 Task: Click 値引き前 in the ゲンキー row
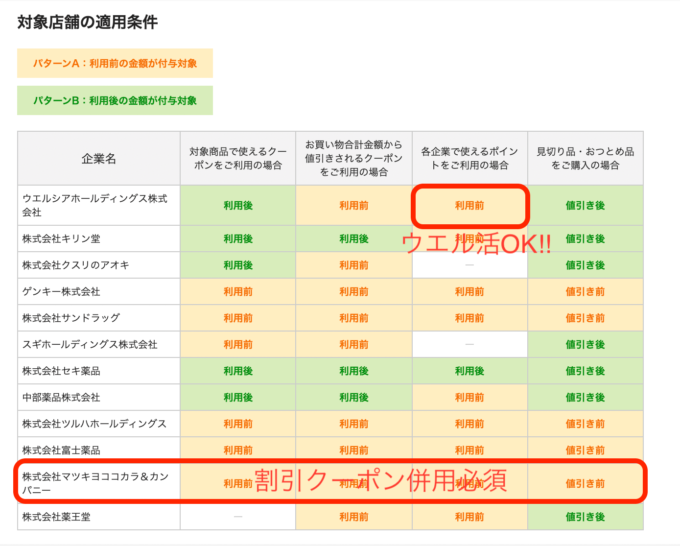585,291
